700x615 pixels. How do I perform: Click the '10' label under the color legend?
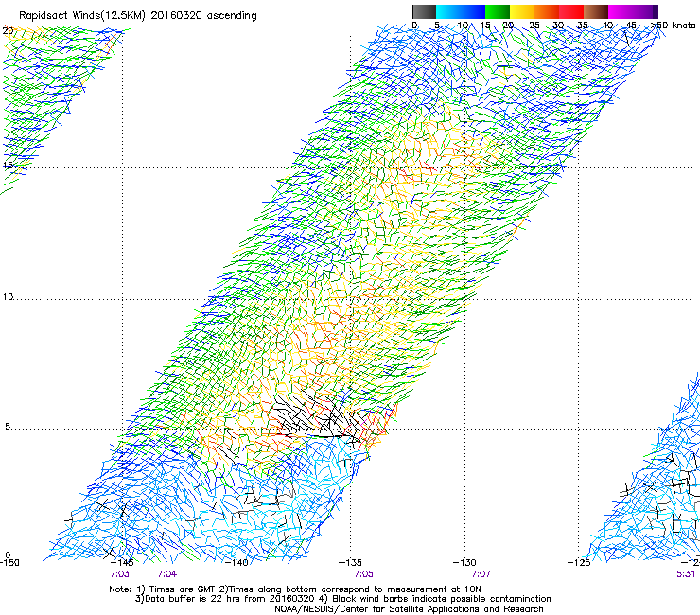[x=462, y=26]
